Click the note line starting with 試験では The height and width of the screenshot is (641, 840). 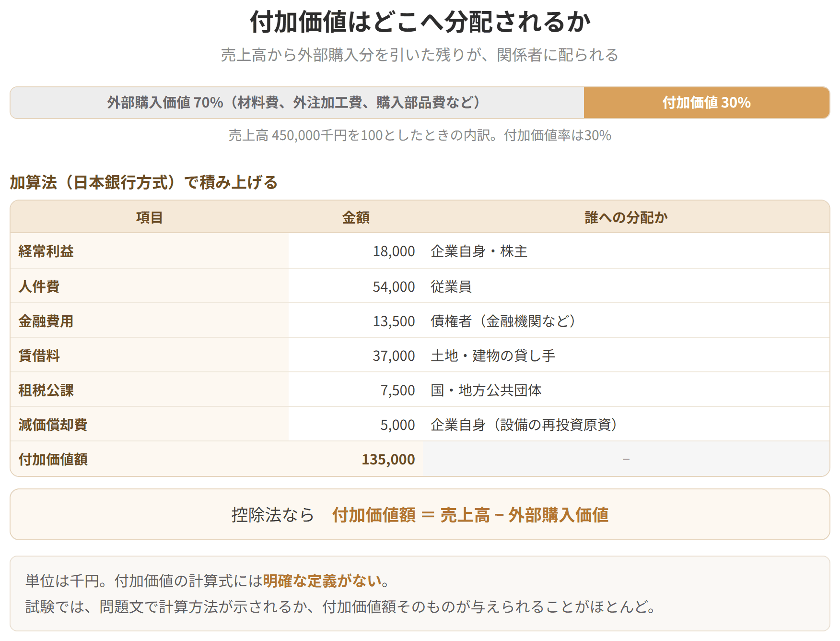coord(341,607)
